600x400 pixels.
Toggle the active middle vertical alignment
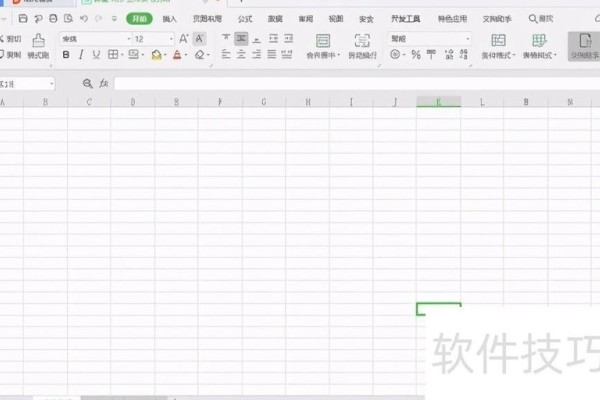(241, 38)
